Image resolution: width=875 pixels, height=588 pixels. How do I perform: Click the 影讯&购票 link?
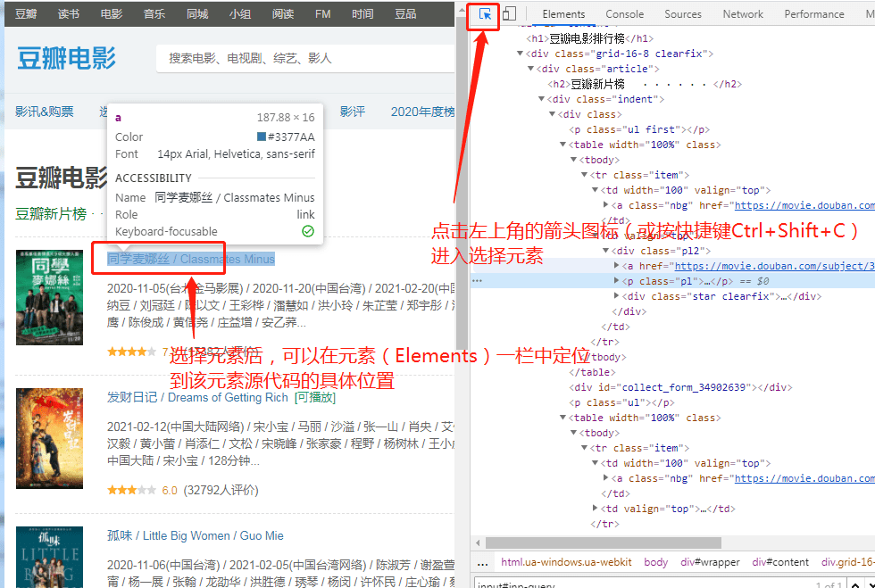(x=44, y=112)
